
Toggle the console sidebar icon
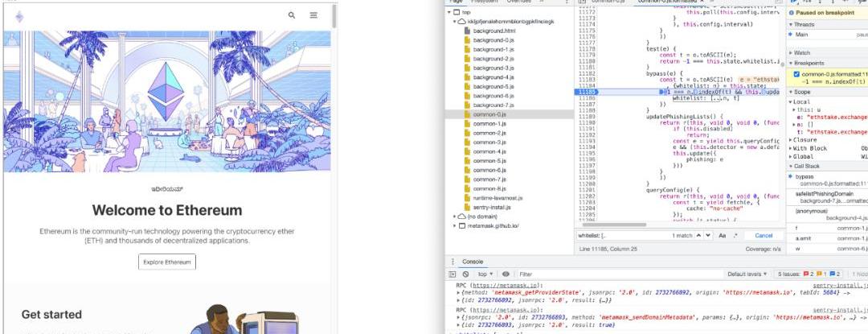(x=453, y=274)
